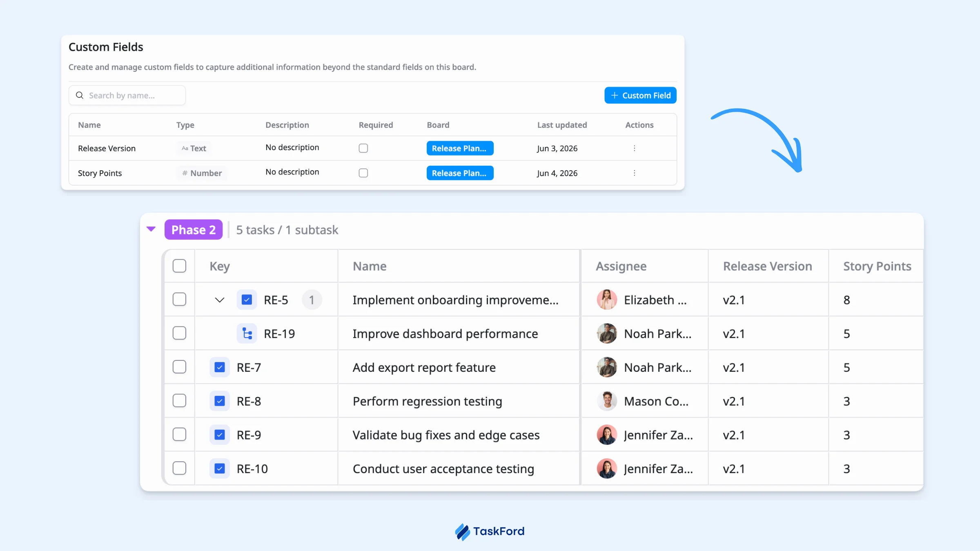The width and height of the screenshot is (980, 551).
Task: Click the Release Plan board tag for Story Points
Action: (x=460, y=173)
